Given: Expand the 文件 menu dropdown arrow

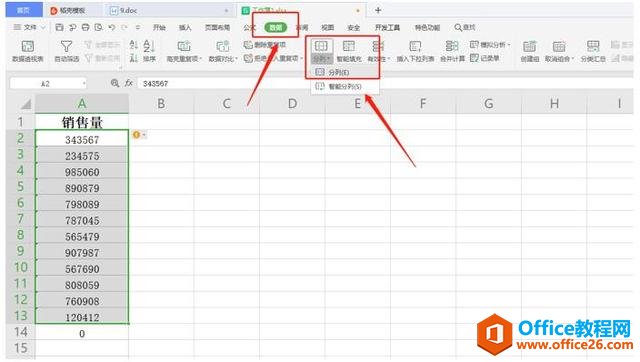Looking at the screenshot, I should coord(43,27).
